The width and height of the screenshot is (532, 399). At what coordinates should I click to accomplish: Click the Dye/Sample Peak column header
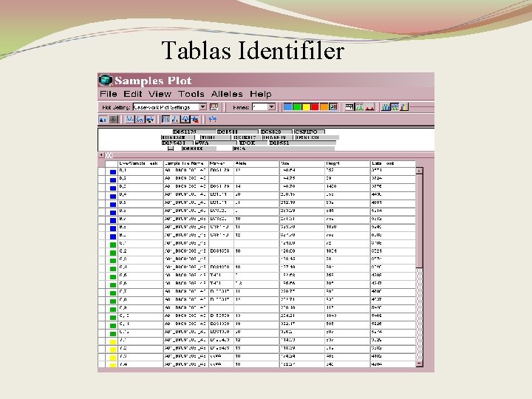140,163
